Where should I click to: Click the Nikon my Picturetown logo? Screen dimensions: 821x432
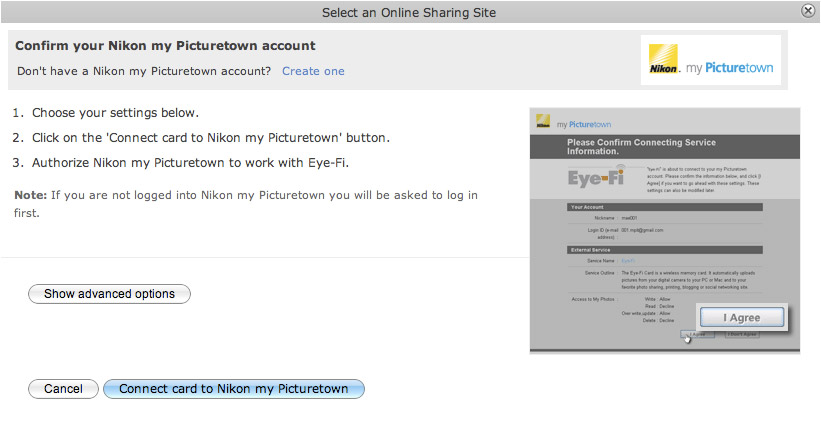click(711, 60)
